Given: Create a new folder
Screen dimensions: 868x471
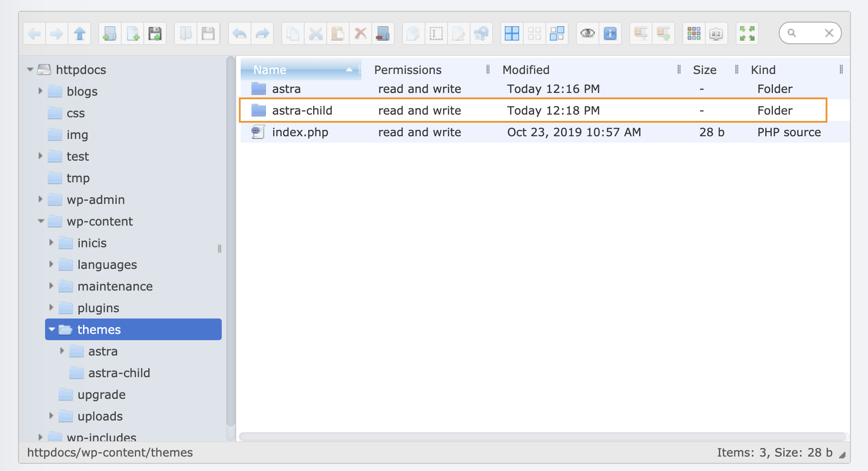Looking at the screenshot, I should [110, 33].
